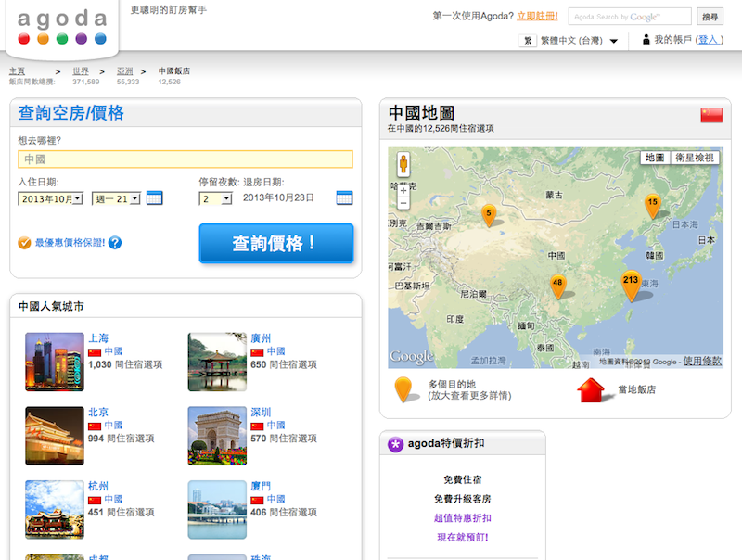This screenshot has height=560, width=742.
Task: Click map marker labeled 213
Action: point(631,286)
